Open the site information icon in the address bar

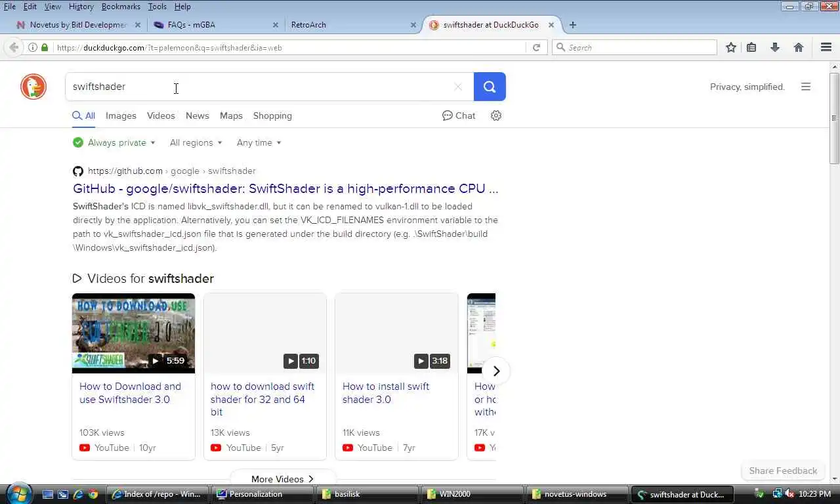click(32, 47)
